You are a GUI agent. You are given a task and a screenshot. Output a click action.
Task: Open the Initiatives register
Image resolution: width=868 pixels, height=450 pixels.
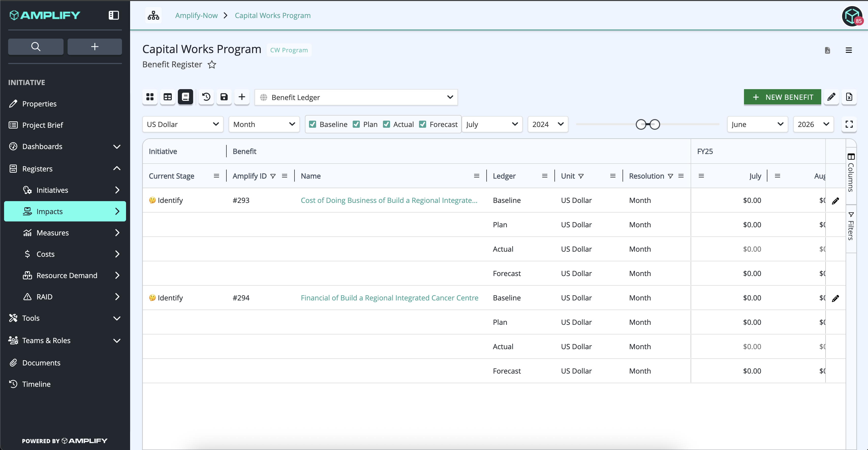click(x=65, y=190)
